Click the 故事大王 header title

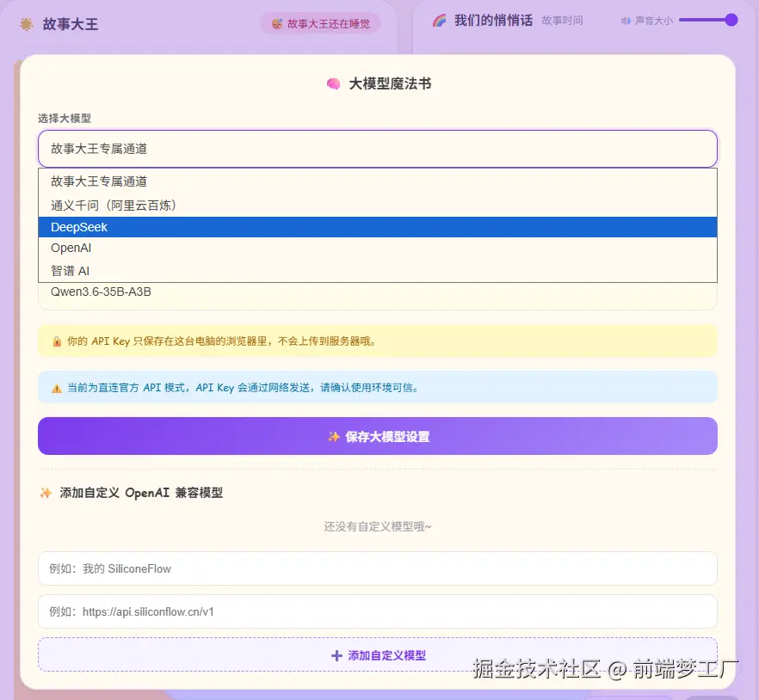tap(71, 24)
